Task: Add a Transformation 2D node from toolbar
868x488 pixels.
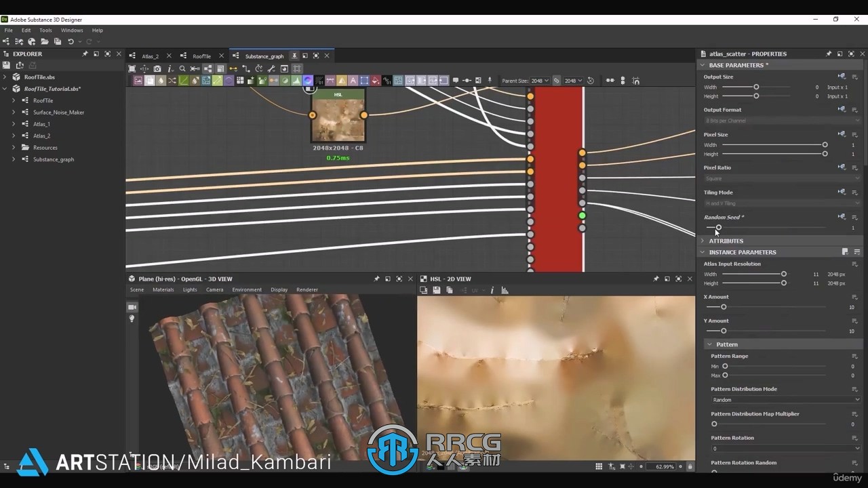Action: click(x=364, y=81)
